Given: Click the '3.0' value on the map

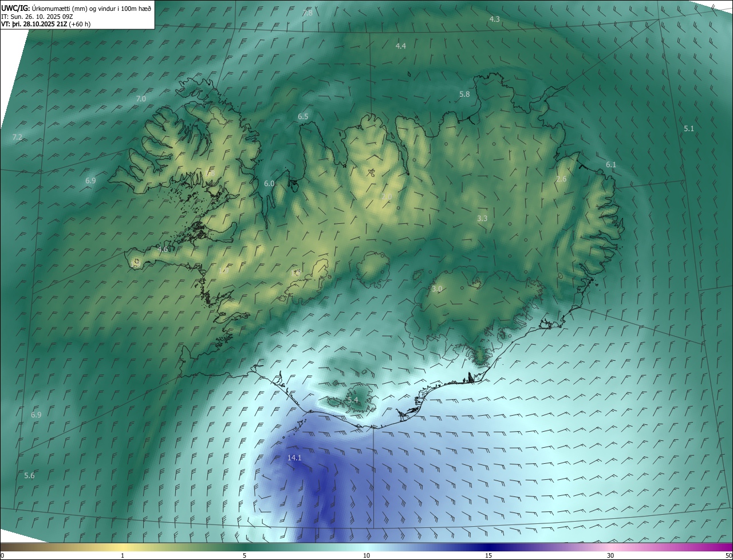Looking at the screenshot, I should 437,289.
